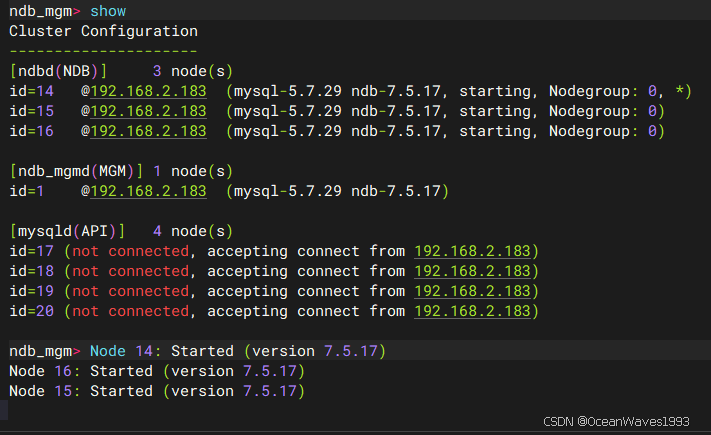Click 'Nodegroup: 0, *)' on id=14 row
The width and height of the screenshot is (711, 435).
pyautogui.click(x=620, y=91)
